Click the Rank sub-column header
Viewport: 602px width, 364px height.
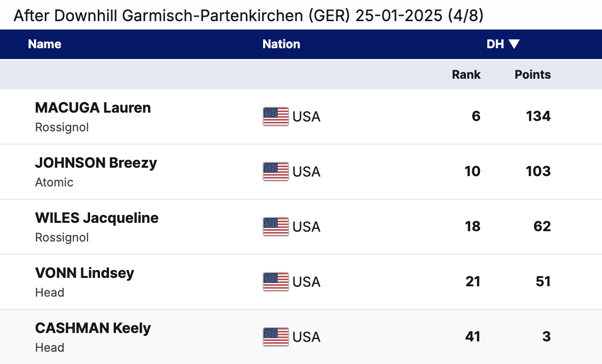tap(466, 75)
